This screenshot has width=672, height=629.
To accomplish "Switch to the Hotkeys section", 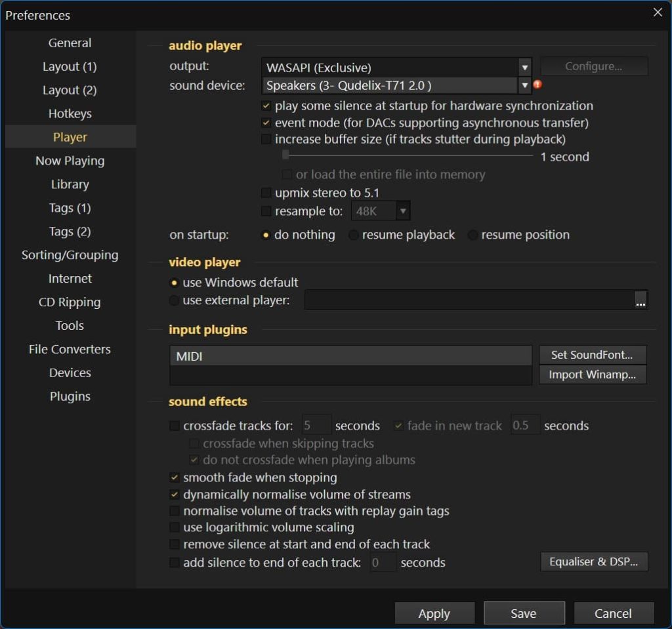I will 70,113.
